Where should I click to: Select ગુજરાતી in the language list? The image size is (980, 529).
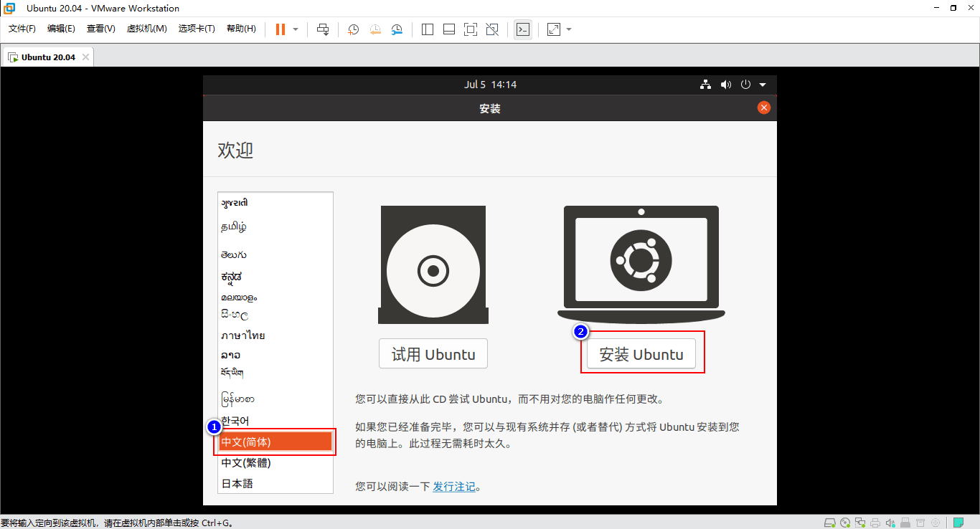coord(275,204)
